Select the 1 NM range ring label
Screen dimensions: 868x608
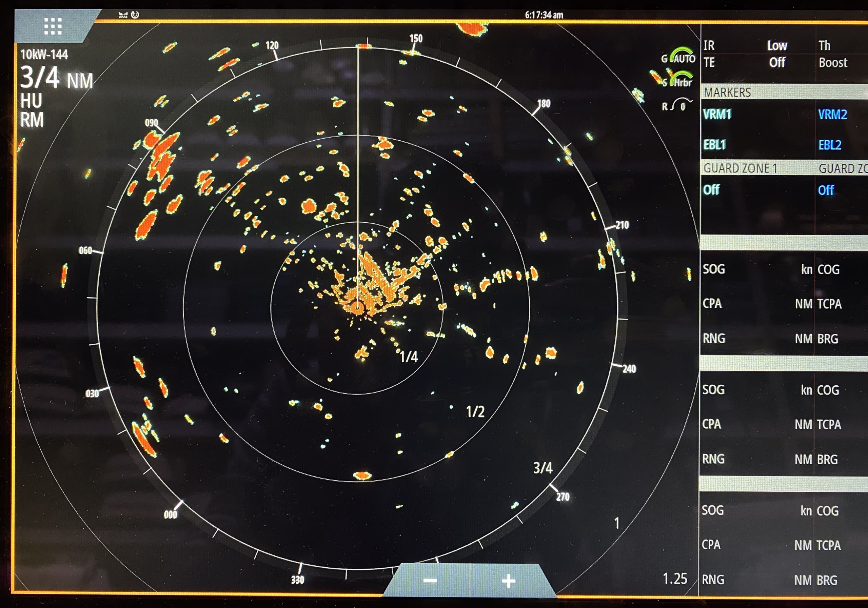[x=617, y=523]
